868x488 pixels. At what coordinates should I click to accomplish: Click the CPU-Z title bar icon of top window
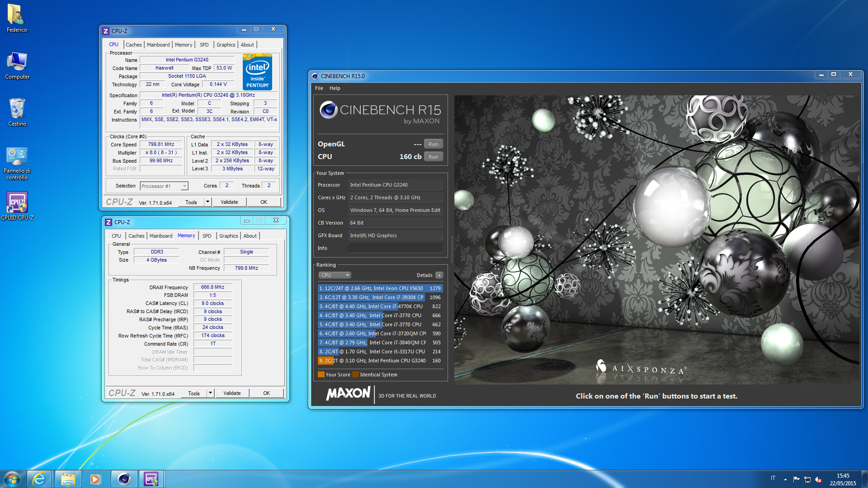[x=106, y=31]
